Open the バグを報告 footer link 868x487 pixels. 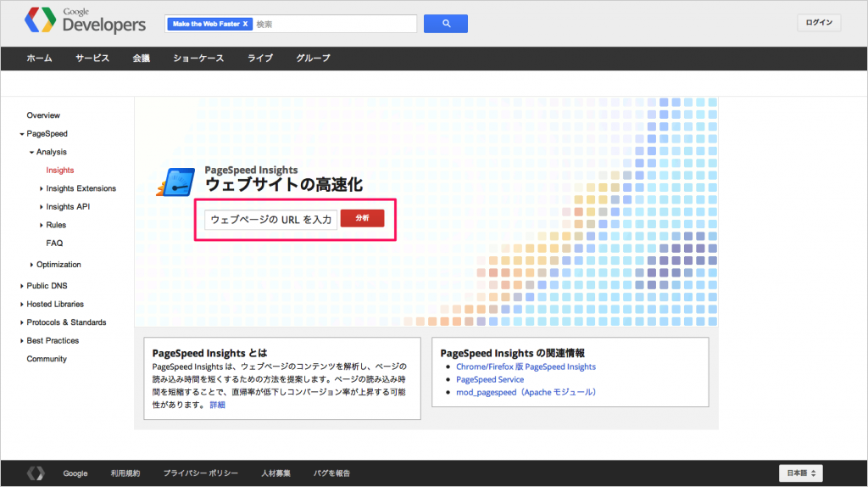(x=331, y=473)
